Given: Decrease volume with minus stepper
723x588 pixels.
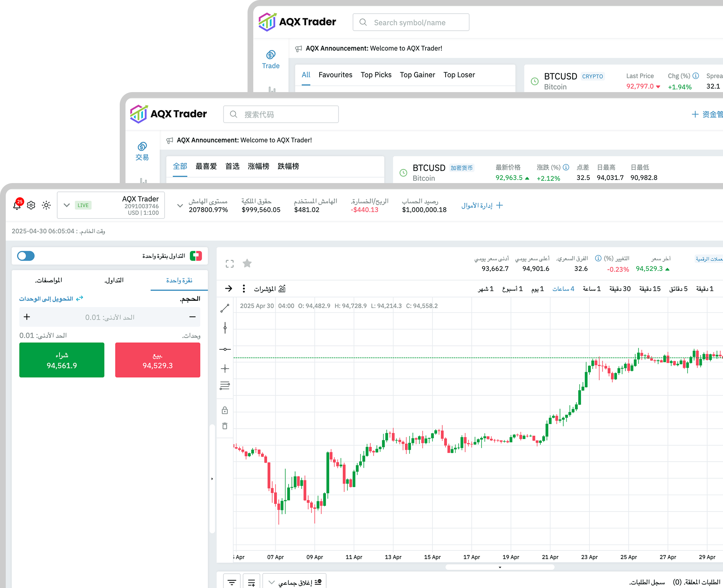Looking at the screenshot, I should coord(193,317).
